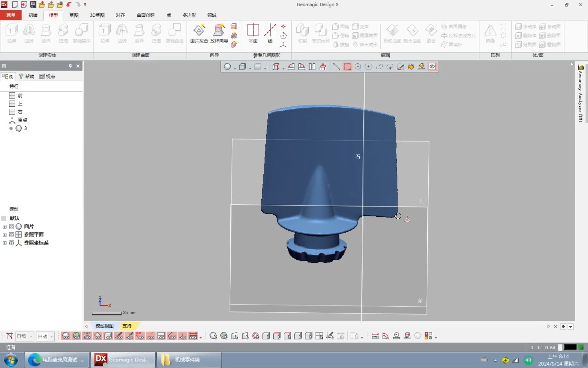Viewport: 588px width, 368px height.
Task: Switch to the 支持 tab below viewport
Action: coord(127,326)
